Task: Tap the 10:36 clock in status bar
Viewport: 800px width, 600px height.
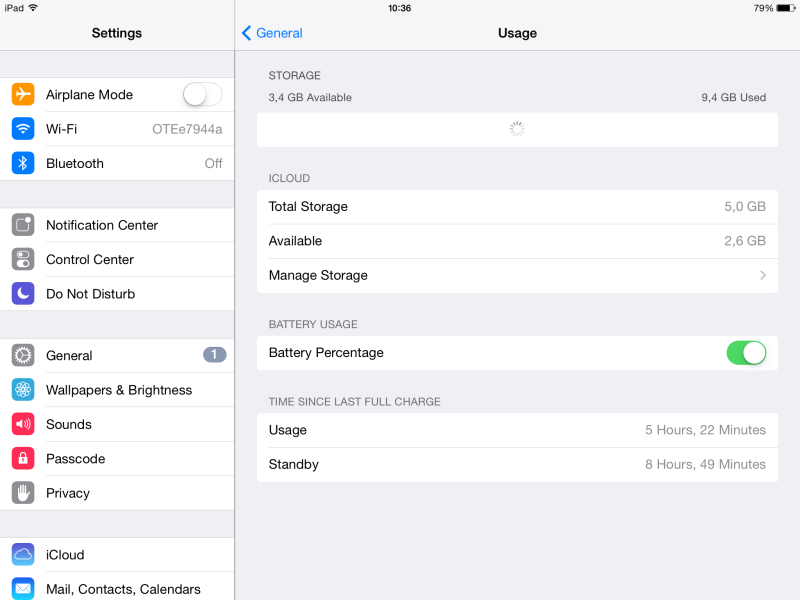Action: [399, 8]
